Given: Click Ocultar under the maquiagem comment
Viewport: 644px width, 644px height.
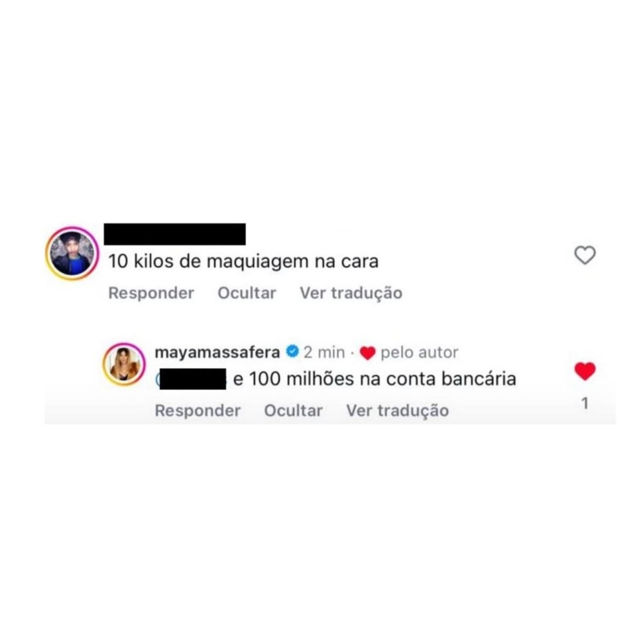Looking at the screenshot, I should [x=247, y=293].
